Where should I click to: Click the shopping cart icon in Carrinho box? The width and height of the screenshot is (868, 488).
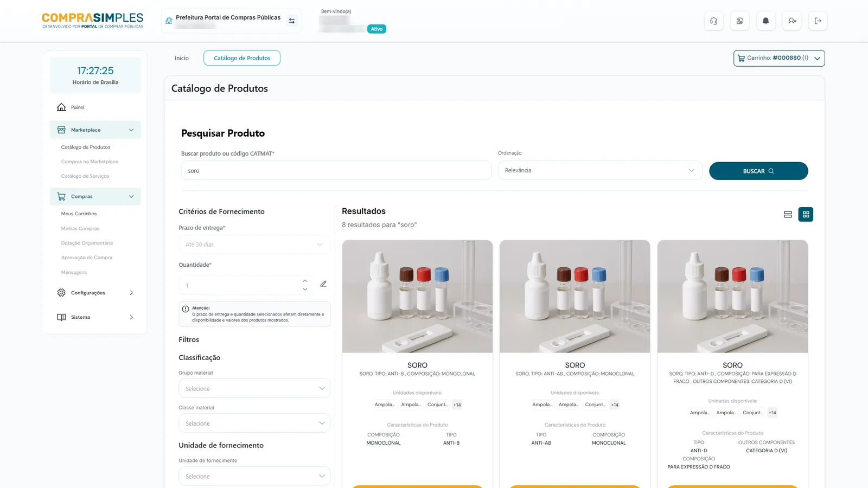coord(741,58)
